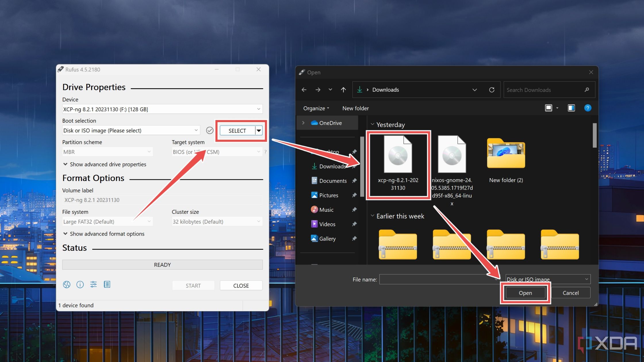Screen dimensions: 644x362
Task: Click the Rufus settings/options icon
Action: coord(93,284)
